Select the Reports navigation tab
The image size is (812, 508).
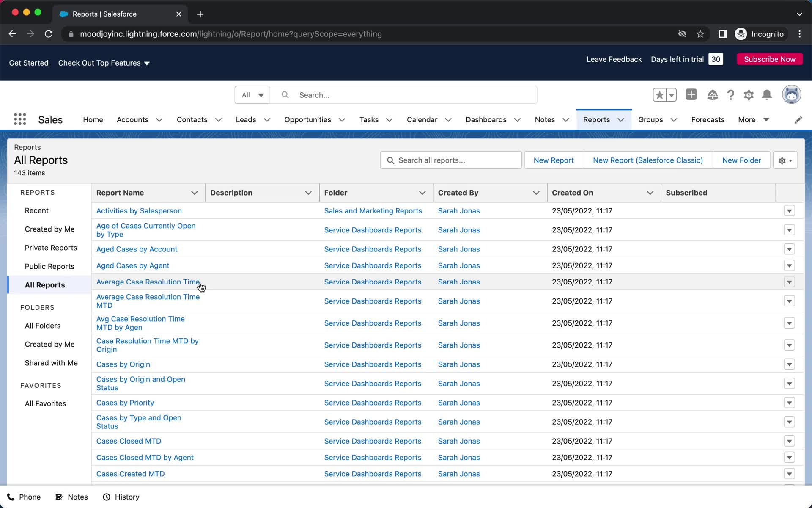click(596, 120)
